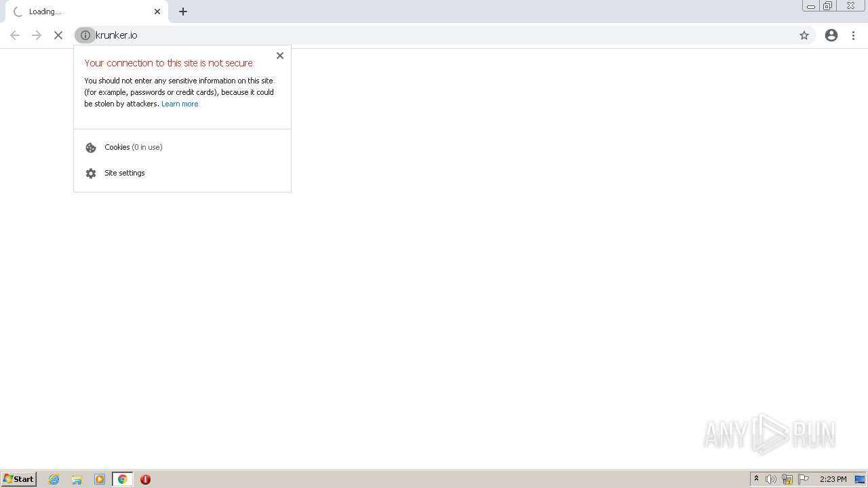868x488 pixels.
Task: Open the network tray icon
Action: tap(787, 479)
